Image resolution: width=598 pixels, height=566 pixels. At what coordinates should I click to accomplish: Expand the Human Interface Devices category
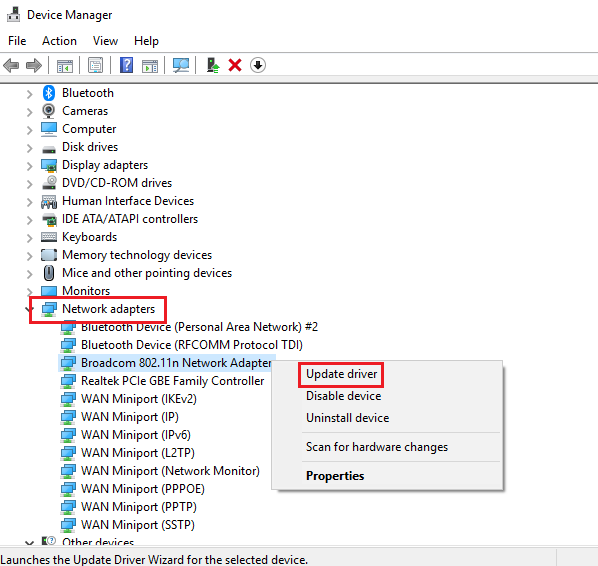[x=29, y=201]
